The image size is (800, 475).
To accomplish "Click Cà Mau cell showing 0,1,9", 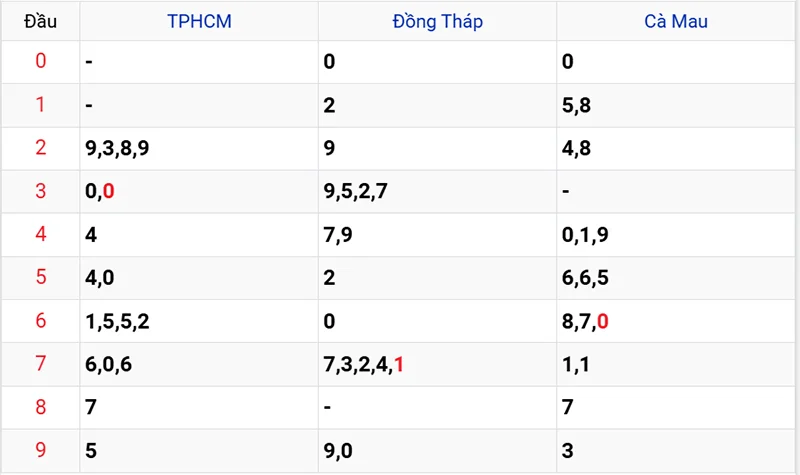I will click(x=586, y=234).
